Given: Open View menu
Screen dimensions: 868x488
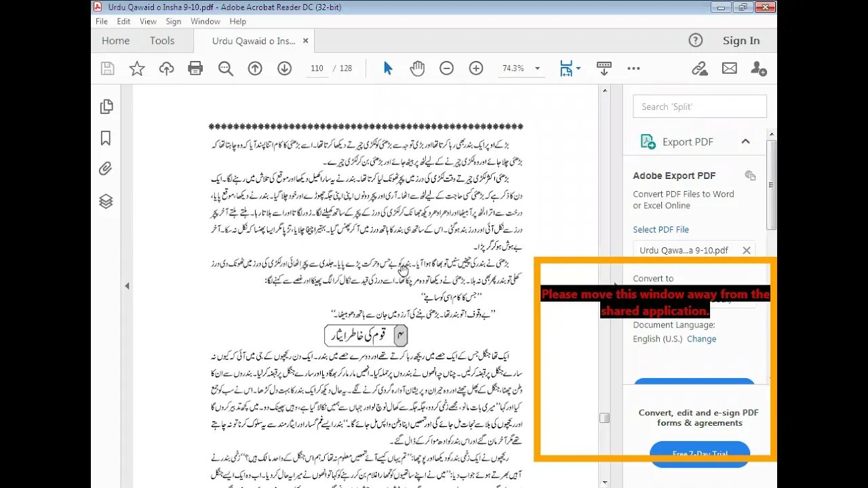Looking at the screenshot, I should click(148, 22).
